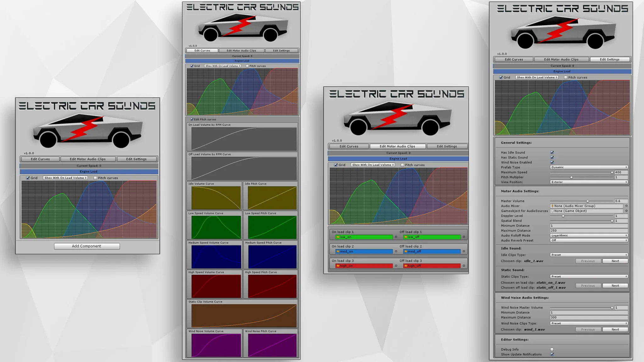Click the Maximum Distance input field showing 250
This screenshot has width=644, height=362.
click(x=588, y=230)
